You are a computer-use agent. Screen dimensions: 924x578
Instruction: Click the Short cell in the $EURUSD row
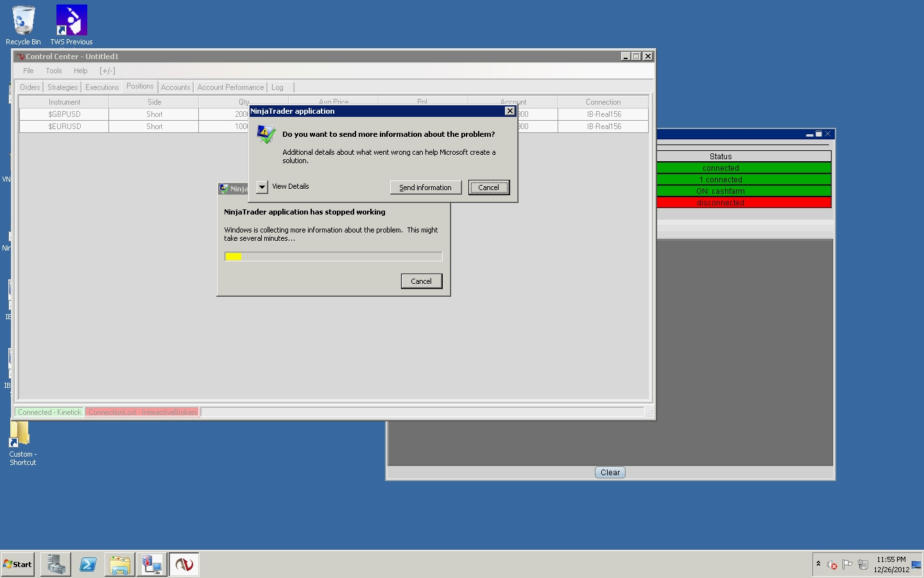tap(154, 127)
